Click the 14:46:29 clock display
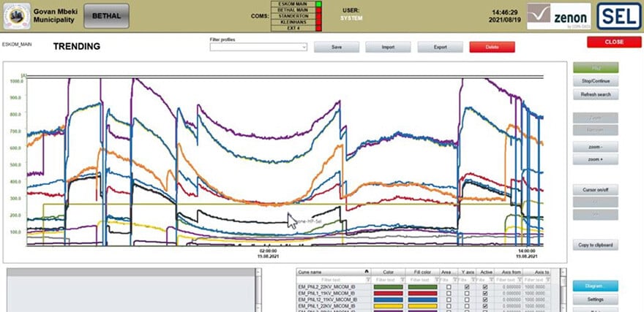 click(506, 12)
